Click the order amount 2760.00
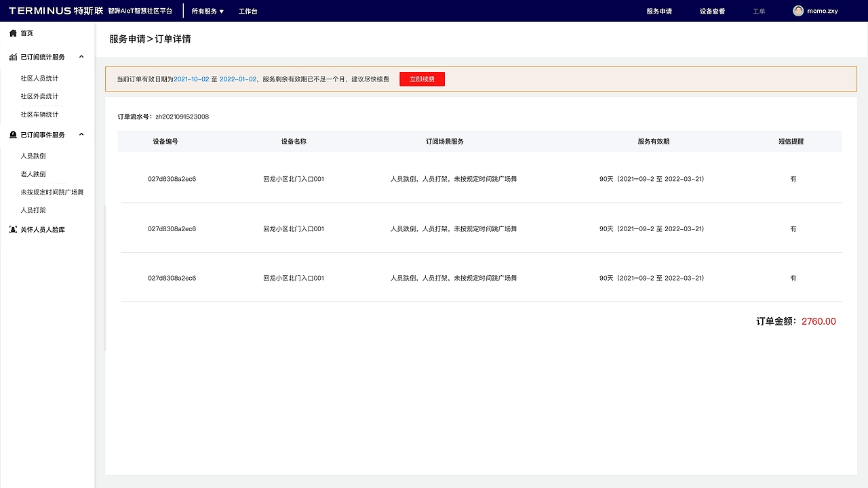868x488 pixels. tap(818, 321)
